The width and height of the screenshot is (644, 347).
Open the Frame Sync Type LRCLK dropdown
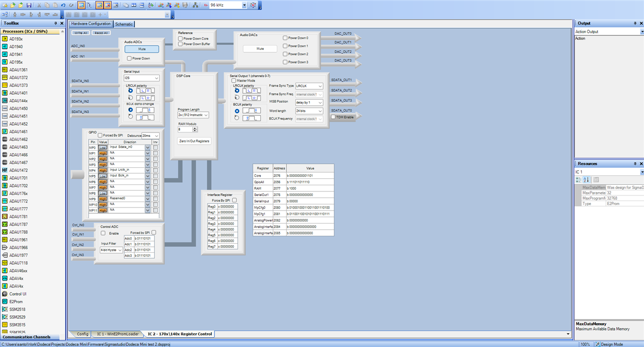coord(309,86)
